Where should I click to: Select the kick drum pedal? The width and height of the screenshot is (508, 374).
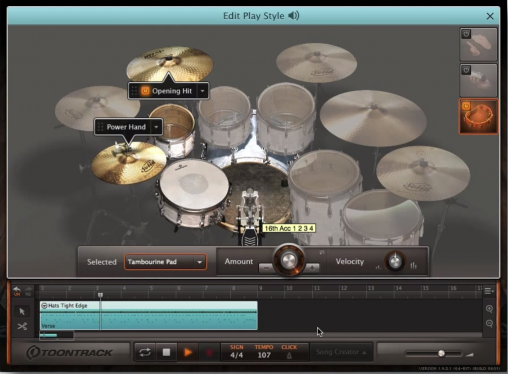click(x=250, y=218)
